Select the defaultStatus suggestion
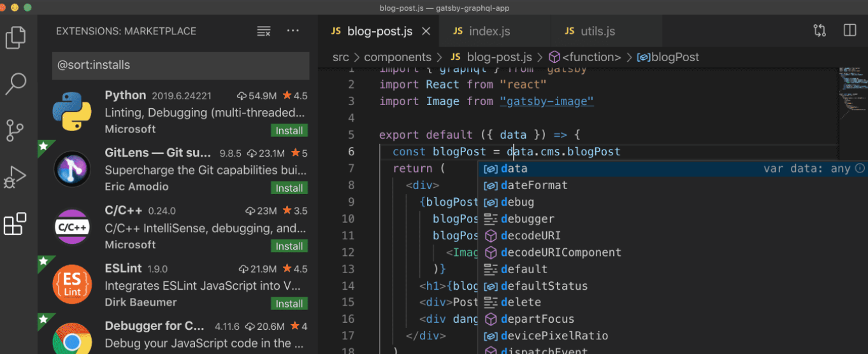Image resolution: width=868 pixels, height=354 pixels. pyautogui.click(x=673, y=286)
